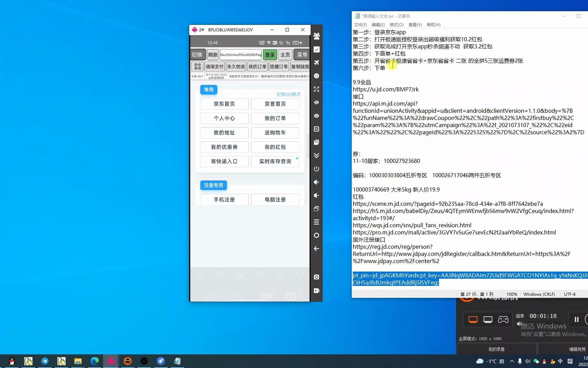Open the 编辑(E) menu in Notepad
Image resolution: width=588 pixels, height=368 pixels.
point(378,25)
